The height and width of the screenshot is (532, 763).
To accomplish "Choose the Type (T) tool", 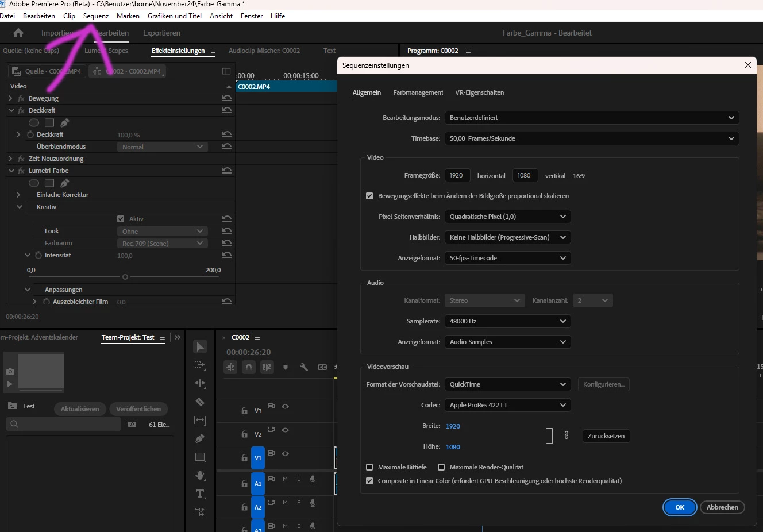I will pyautogui.click(x=200, y=494).
